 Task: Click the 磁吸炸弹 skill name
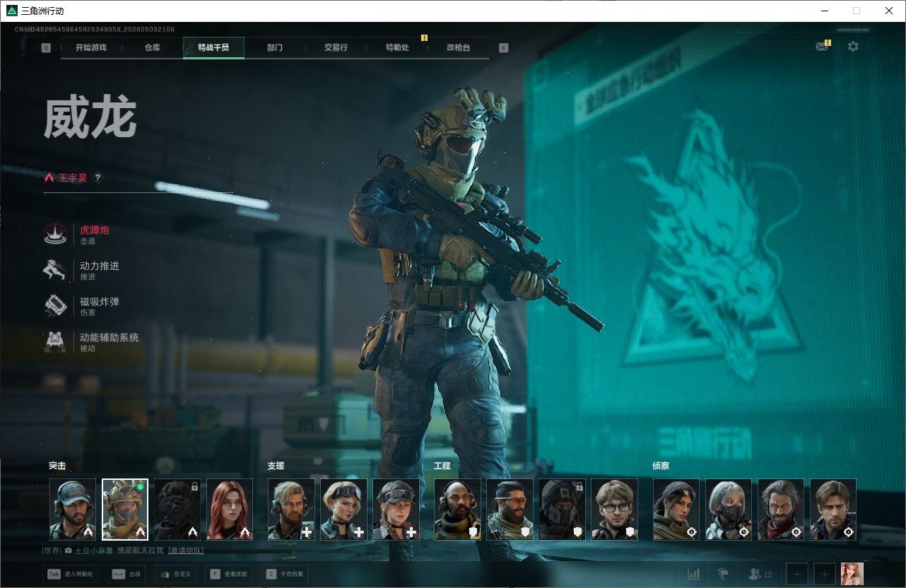click(100, 302)
